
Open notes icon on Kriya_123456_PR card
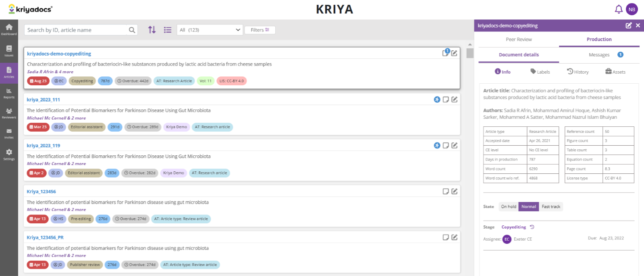446,237
